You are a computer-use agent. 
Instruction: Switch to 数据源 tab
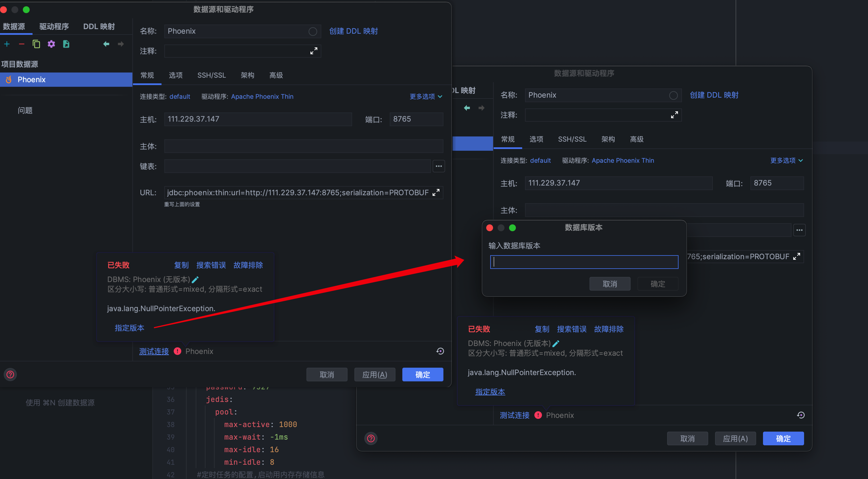coord(14,26)
